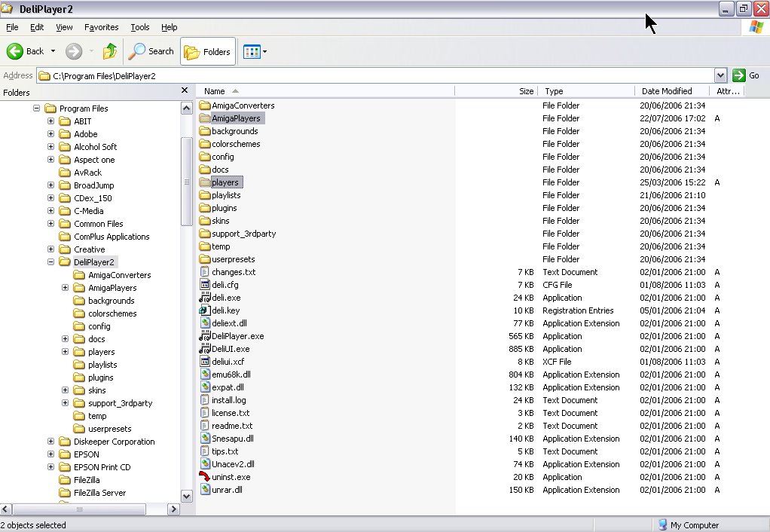
Task: Select the unrar.dll icon
Action: click(x=205, y=490)
